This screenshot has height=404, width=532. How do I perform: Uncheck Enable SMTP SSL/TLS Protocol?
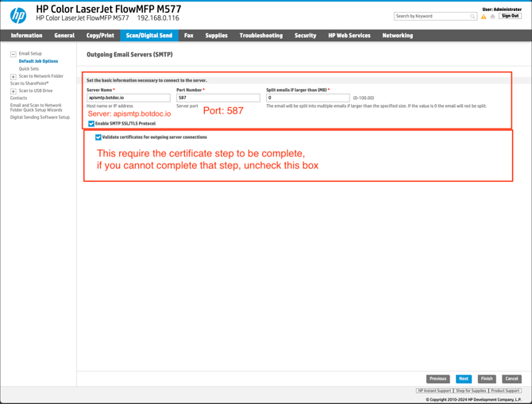pos(91,124)
